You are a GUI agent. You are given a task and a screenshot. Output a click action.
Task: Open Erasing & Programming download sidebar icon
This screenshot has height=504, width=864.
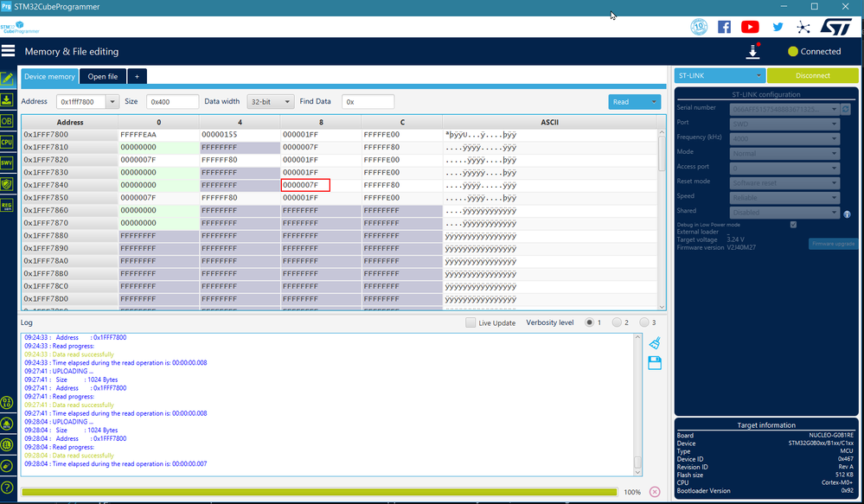[7, 99]
